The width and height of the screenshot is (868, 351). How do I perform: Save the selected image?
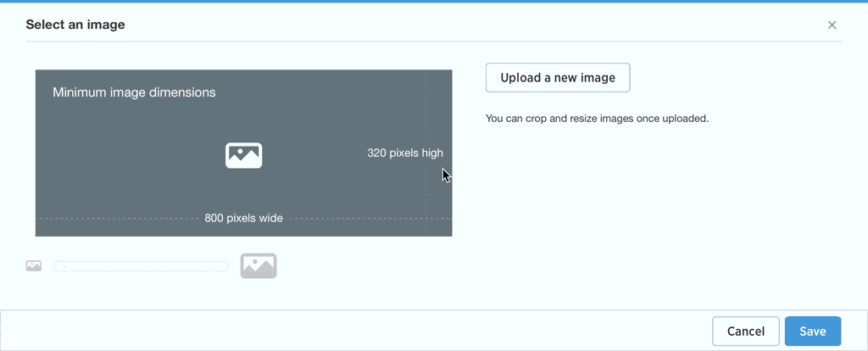coord(813,331)
